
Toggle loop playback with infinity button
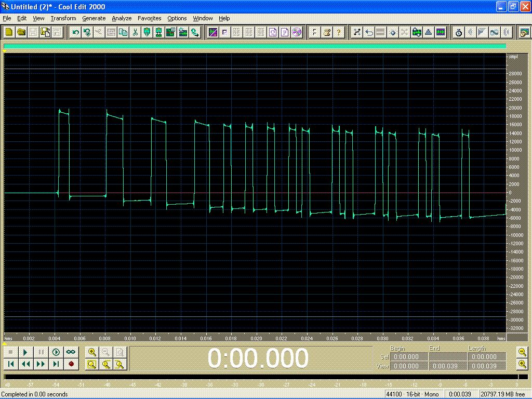click(71, 352)
